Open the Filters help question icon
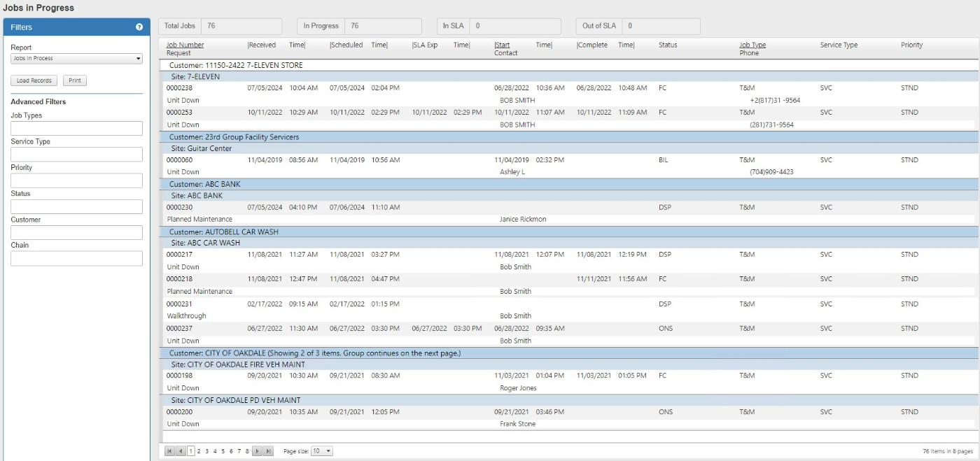This screenshot has width=980, height=461. click(x=139, y=27)
